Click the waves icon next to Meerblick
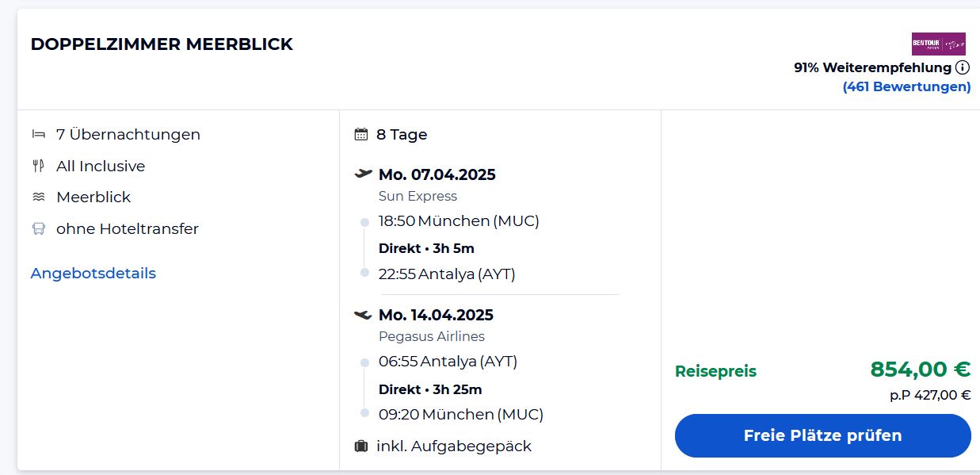This screenshot has width=980, height=475. [38, 197]
